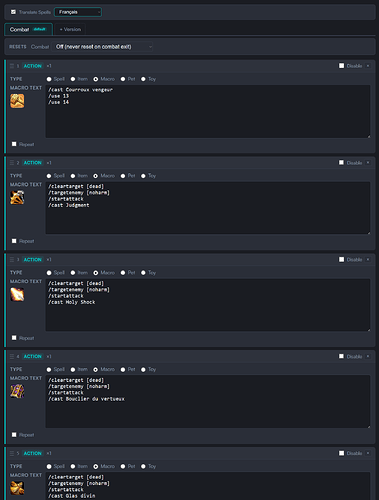379x500 pixels.
Task: Select Spell type for action 4
Action: click(49, 369)
